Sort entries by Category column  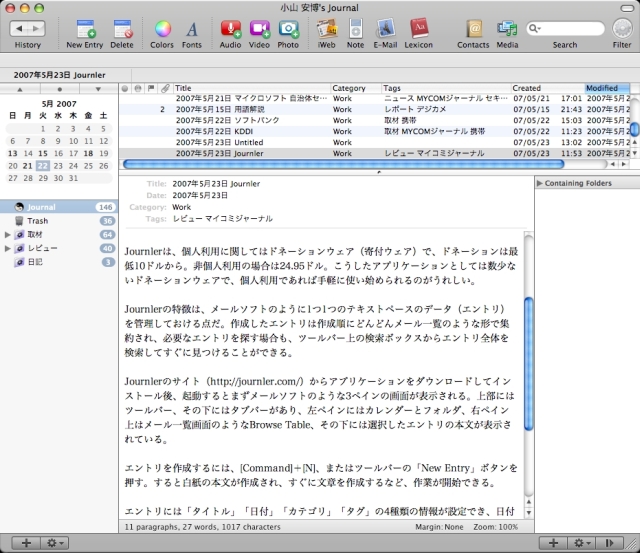[x=356, y=88]
